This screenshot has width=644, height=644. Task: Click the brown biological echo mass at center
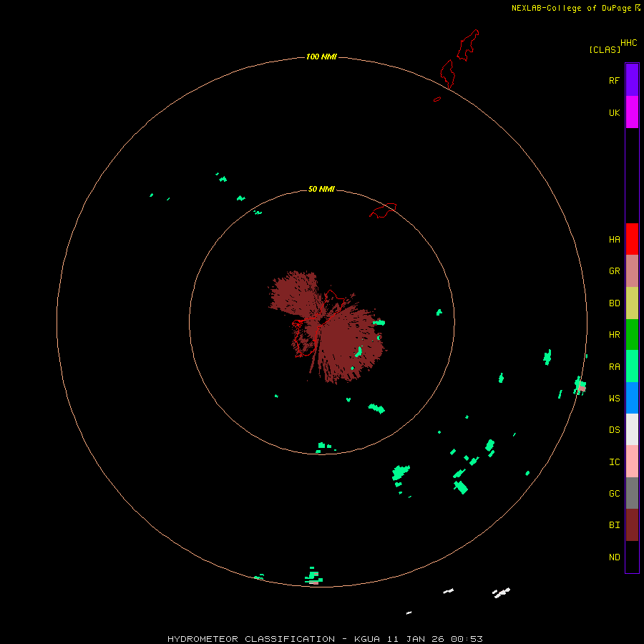click(328, 328)
